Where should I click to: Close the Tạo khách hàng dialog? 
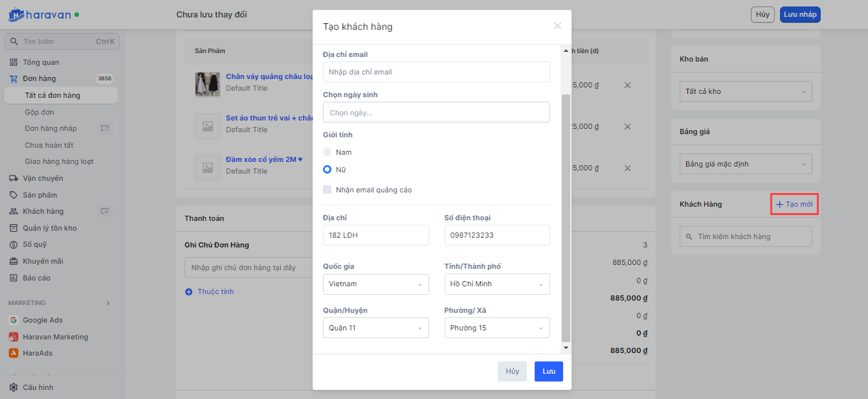pos(557,26)
